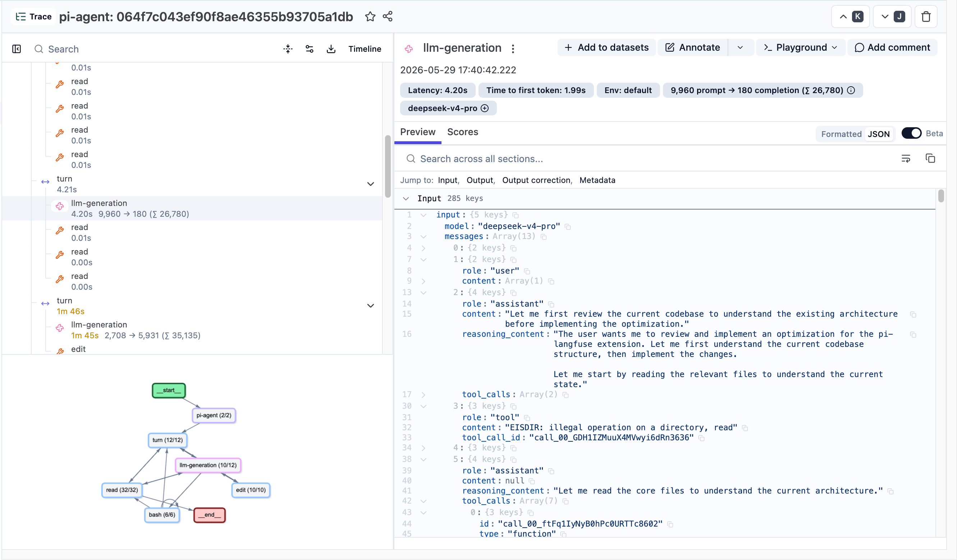Show token usage info icon

851,90
